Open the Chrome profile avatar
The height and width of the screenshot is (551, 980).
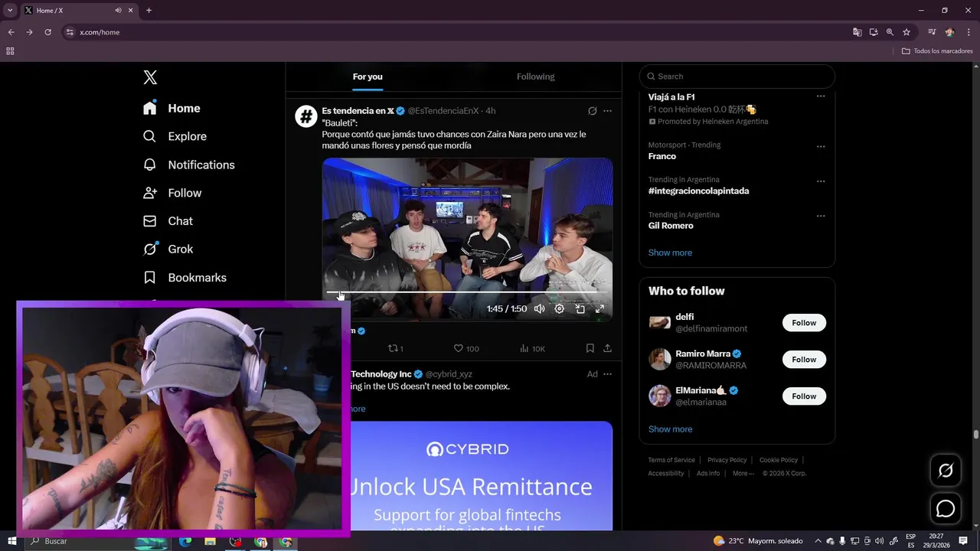[950, 32]
